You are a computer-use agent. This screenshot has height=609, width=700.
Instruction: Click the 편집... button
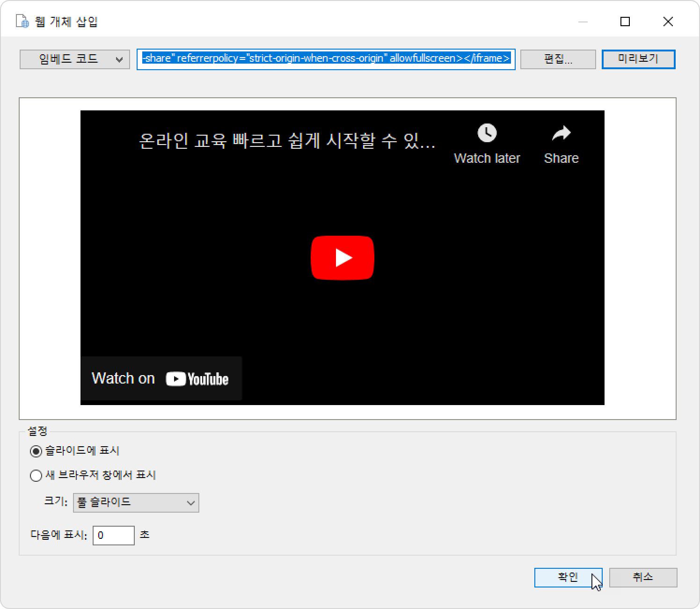click(558, 59)
